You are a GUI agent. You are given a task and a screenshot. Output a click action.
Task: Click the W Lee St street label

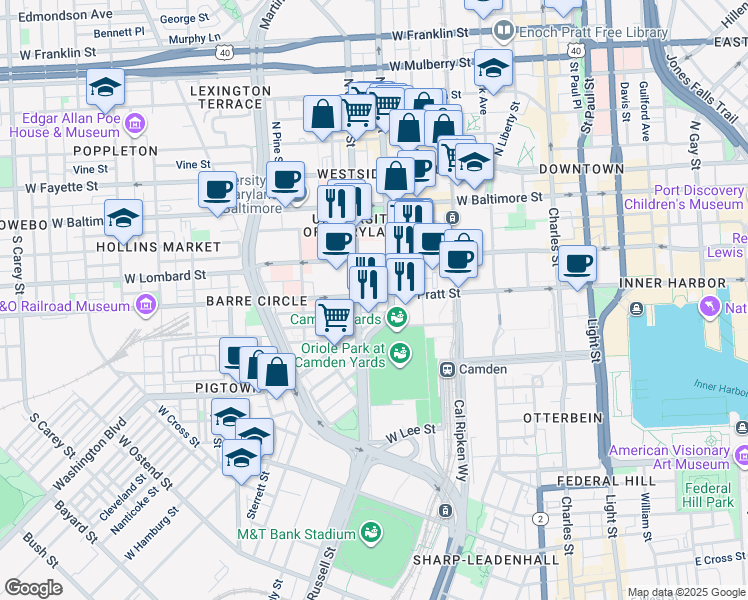tap(411, 434)
